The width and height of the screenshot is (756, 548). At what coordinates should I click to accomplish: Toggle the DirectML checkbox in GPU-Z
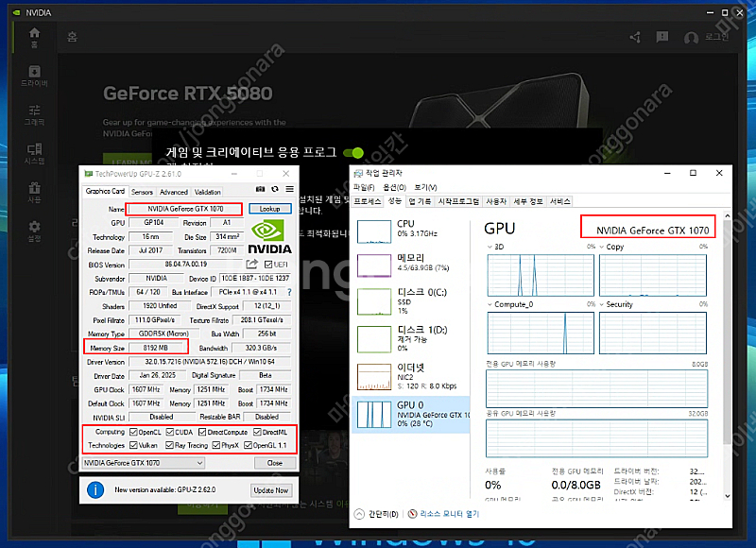(257, 432)
